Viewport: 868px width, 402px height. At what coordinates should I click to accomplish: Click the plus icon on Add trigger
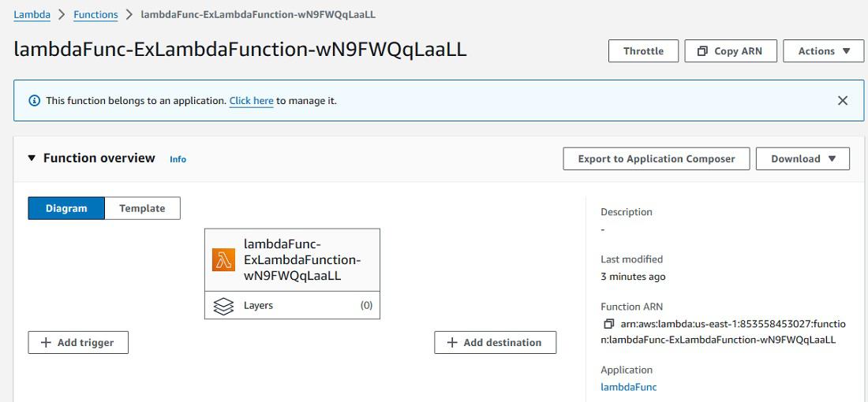click(x=46, y=343)
